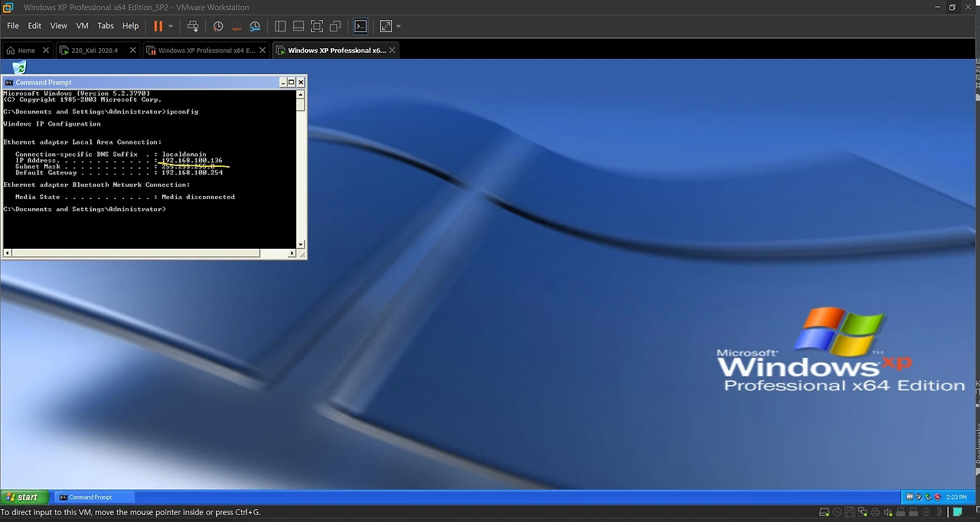Click Command Prompt horizontal scroll right arrow
Image resolution: width=980 pixels, height=522 pixels.
pyautogui.click(x=292, y=253)
